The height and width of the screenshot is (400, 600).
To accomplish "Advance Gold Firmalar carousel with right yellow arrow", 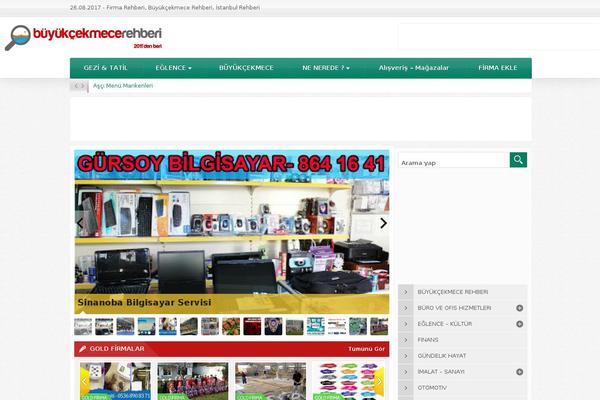I will [379, 382].
